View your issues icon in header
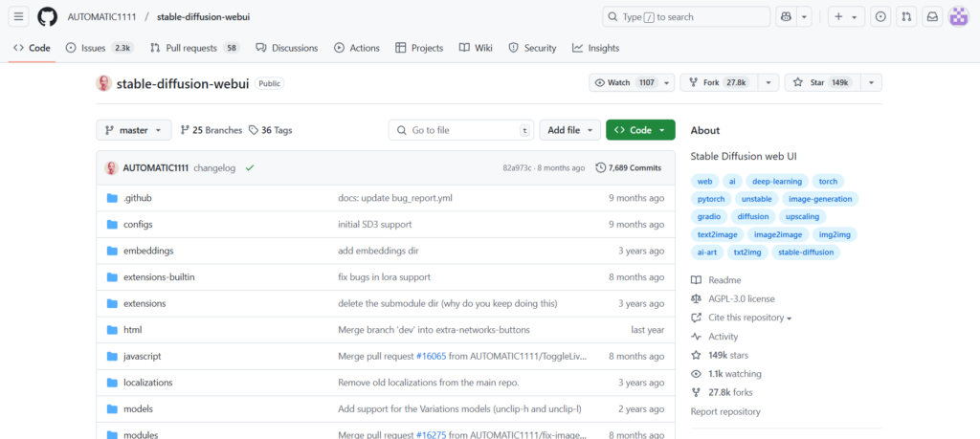The width and height of the screenshot is (980, 439). (x=880, y=17)
